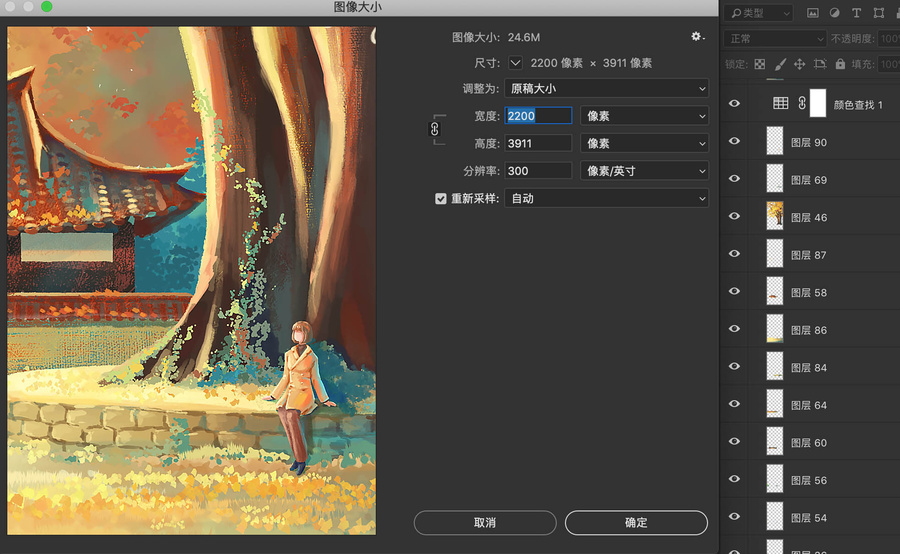Hide layer 图层 46

coord(734,216)
